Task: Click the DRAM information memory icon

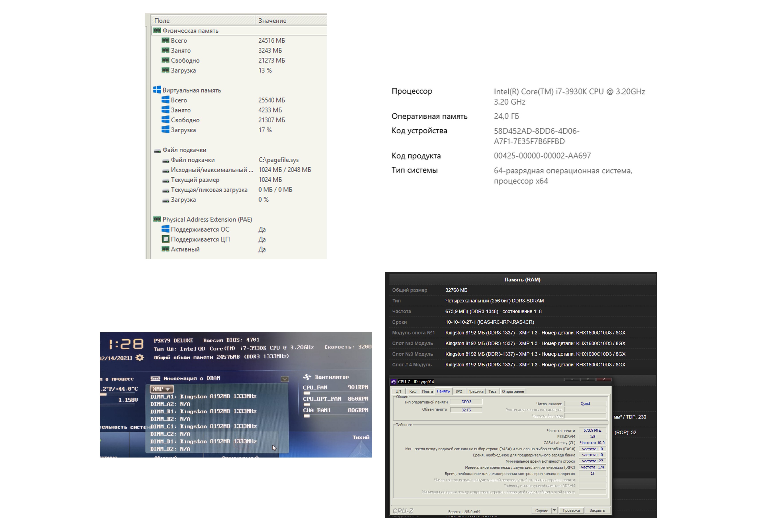Action: click(x=155, y=378)
